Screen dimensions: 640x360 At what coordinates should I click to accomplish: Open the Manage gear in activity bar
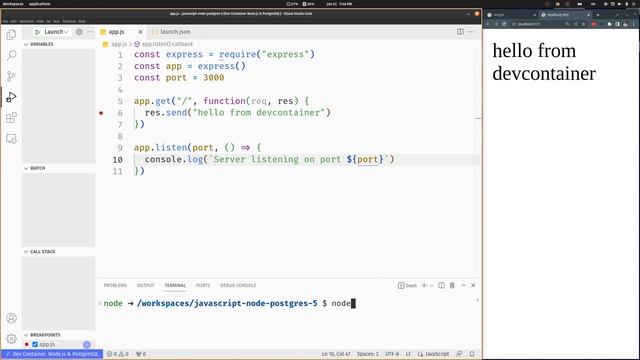pos(11,338)
